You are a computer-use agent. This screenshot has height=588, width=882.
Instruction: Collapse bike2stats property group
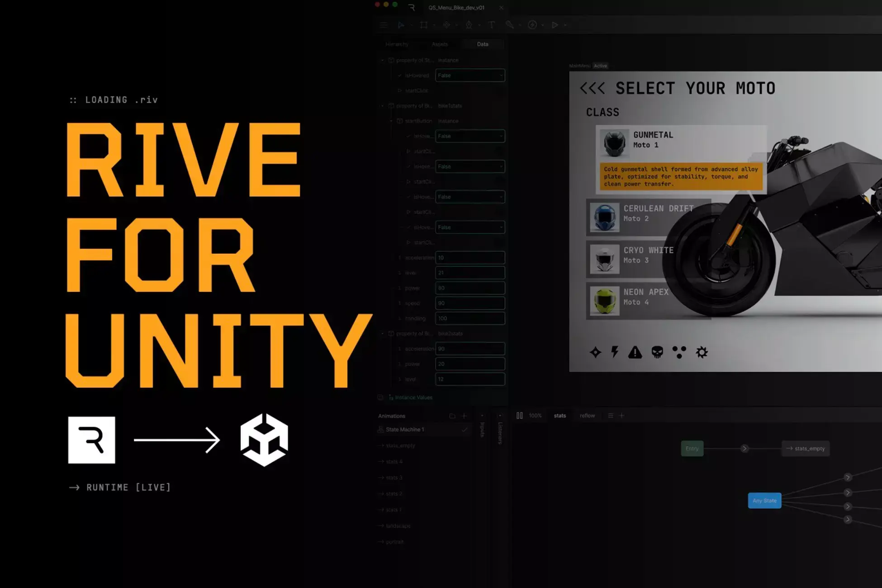(383, 334)
